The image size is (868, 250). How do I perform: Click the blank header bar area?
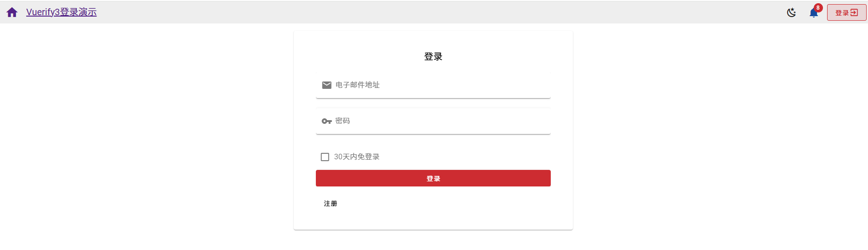click(414, 12)
